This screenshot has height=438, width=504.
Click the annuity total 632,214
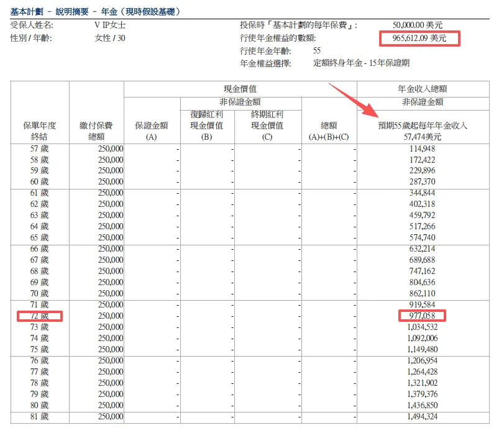pyautogui.click(x=423, y=249)
